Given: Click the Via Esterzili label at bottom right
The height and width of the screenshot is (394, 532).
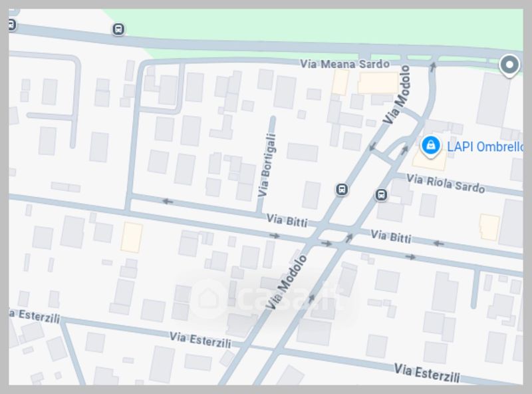Looking at the screenshot, I should (427, 373).
